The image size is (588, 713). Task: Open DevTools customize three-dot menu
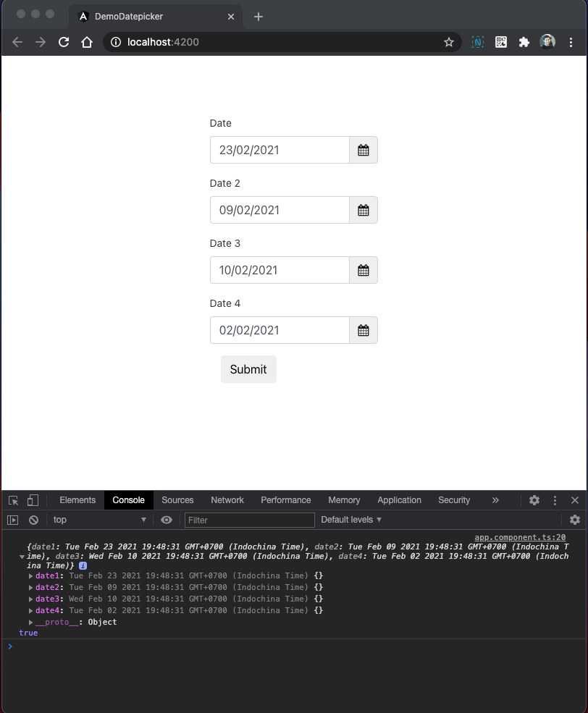(555, 500)
